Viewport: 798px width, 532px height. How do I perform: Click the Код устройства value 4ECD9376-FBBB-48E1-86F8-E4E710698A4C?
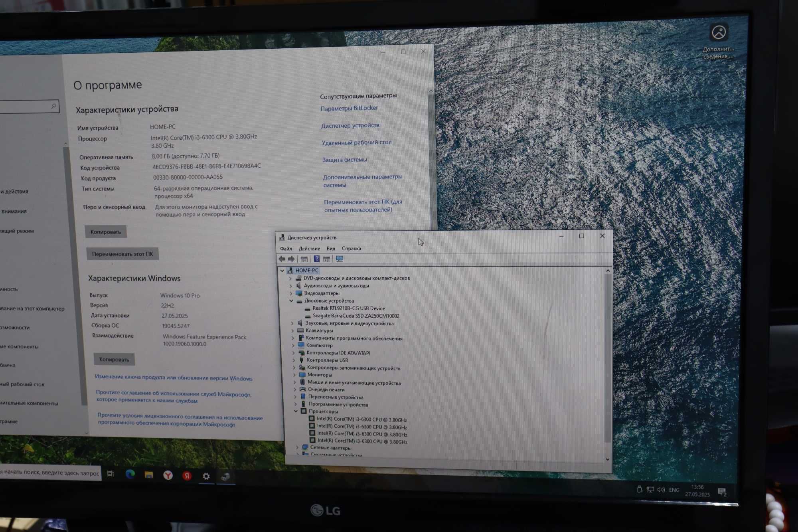point(207,166)
